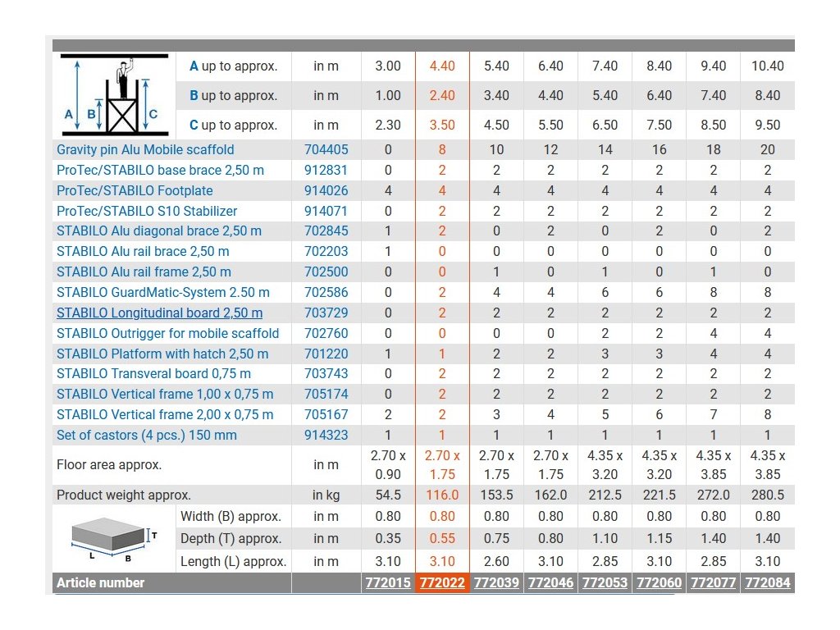Open Gravity pin Alu Mobile scaffold link
The height and width of the screenshot is (630, 840).
click(x=145, y=149)
